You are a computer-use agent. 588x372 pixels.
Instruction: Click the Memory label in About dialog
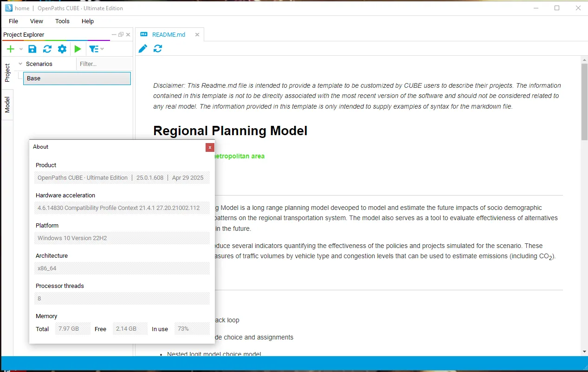[x=46, y=316]
